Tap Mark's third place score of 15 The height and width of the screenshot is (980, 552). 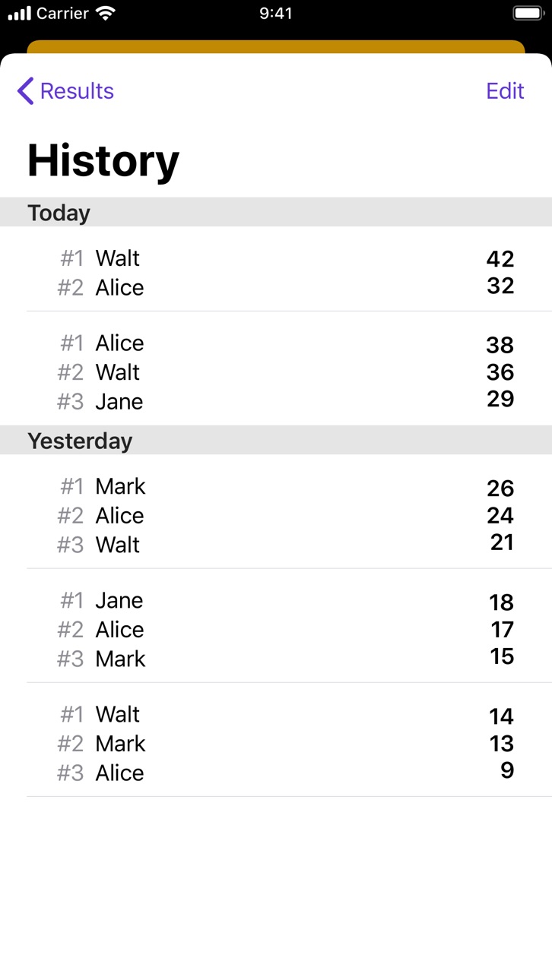tap(502, 656)
